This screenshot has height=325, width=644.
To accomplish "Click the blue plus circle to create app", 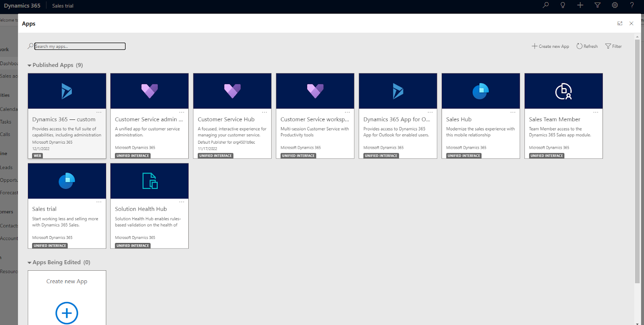I will point(67,313).
